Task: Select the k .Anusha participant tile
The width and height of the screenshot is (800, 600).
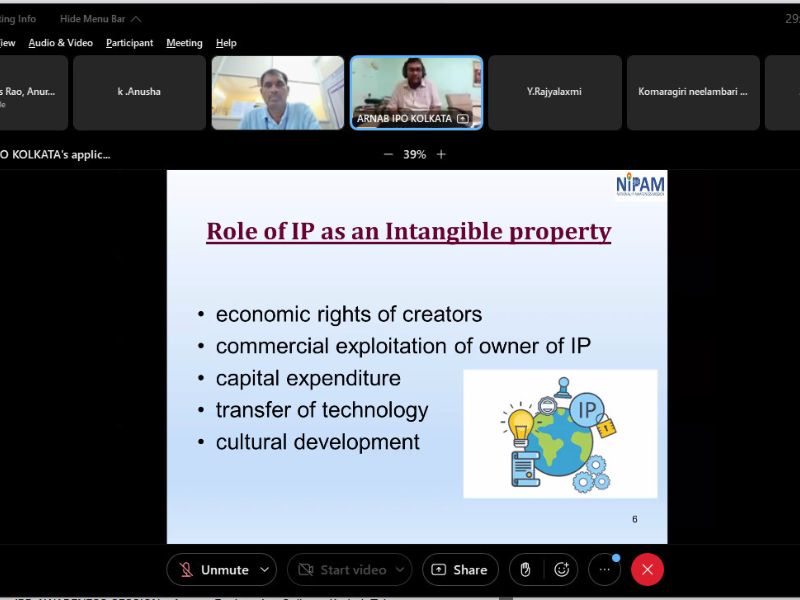Action: [139, 92]
